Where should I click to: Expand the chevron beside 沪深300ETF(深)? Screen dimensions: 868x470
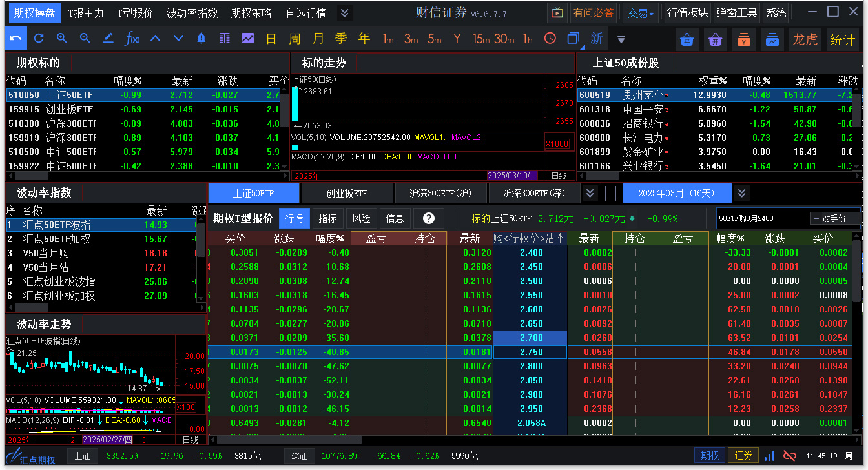[x=590, y=192]
